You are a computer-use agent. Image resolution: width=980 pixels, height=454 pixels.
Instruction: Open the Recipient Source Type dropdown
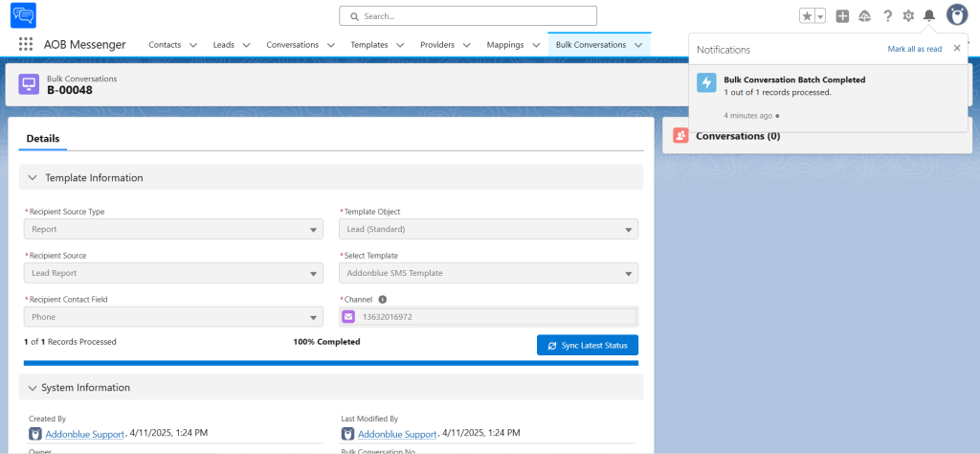173,230
